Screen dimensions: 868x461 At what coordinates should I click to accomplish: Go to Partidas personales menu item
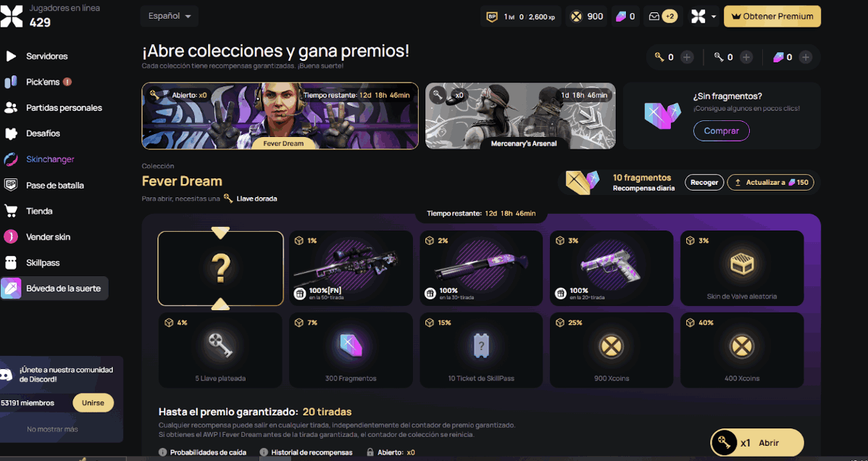(64, 107)
